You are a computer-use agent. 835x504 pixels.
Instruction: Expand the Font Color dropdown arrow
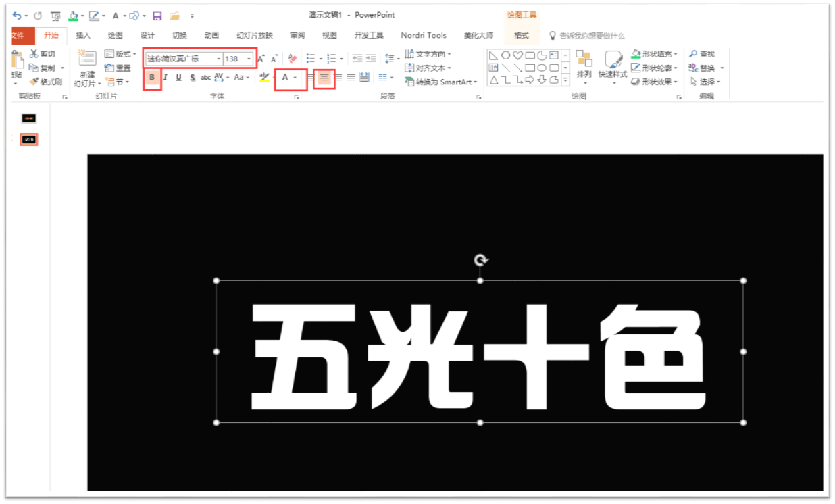pyautogui.click(x=293, y=78)
